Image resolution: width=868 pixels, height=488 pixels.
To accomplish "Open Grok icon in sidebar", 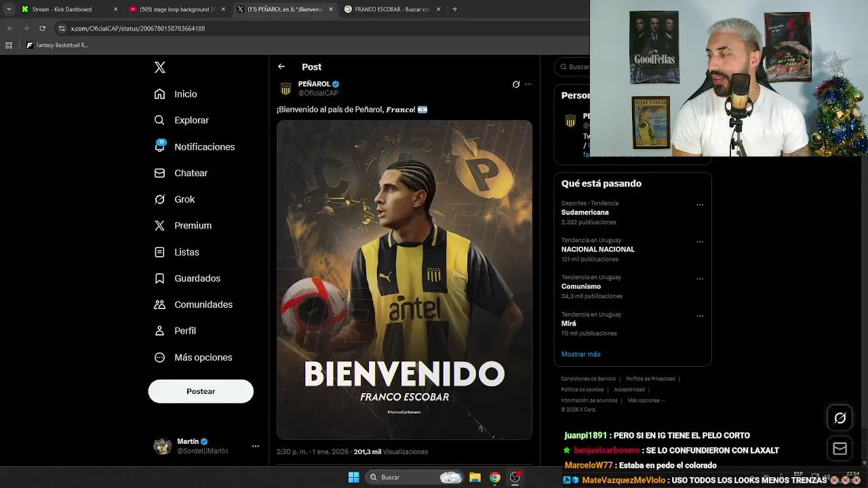I will (159, 199).
